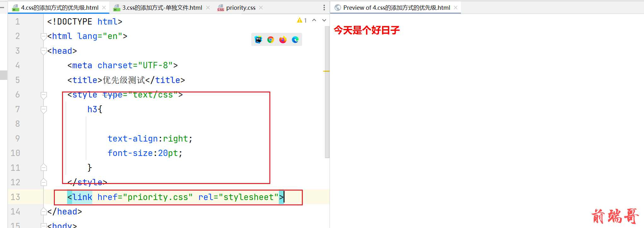This screenshot has height=228, width=644.
Task: Click fold end marker on line 14
Action: coord(44,212)
